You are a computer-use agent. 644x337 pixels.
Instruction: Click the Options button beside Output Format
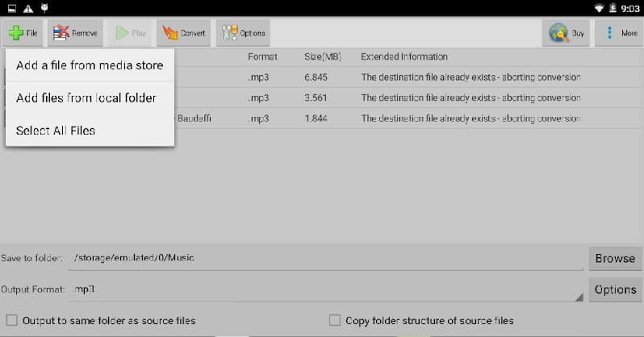point(615,289)
